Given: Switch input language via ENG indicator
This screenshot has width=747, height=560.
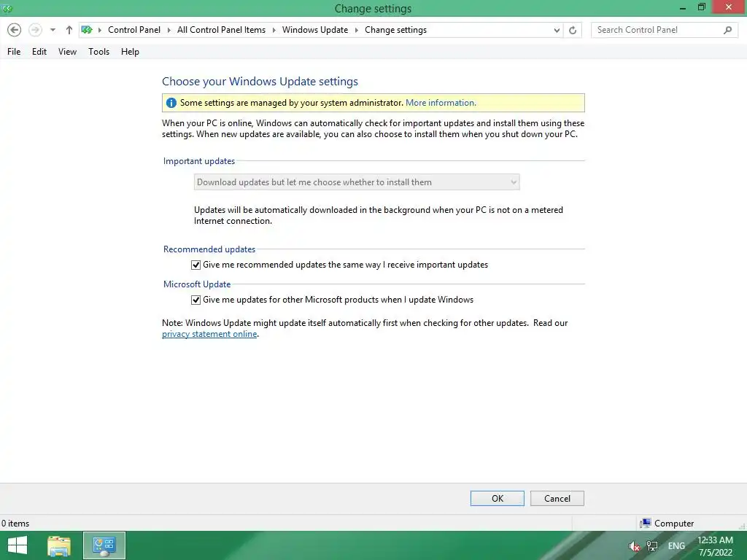Looking at the screenshot, I should click(676, 546).
